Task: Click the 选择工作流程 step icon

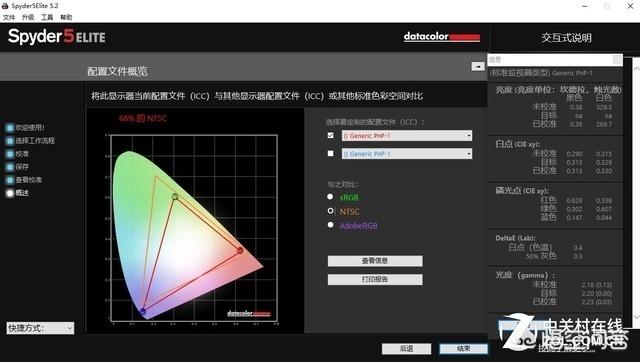Action: (x=10, y=141)
